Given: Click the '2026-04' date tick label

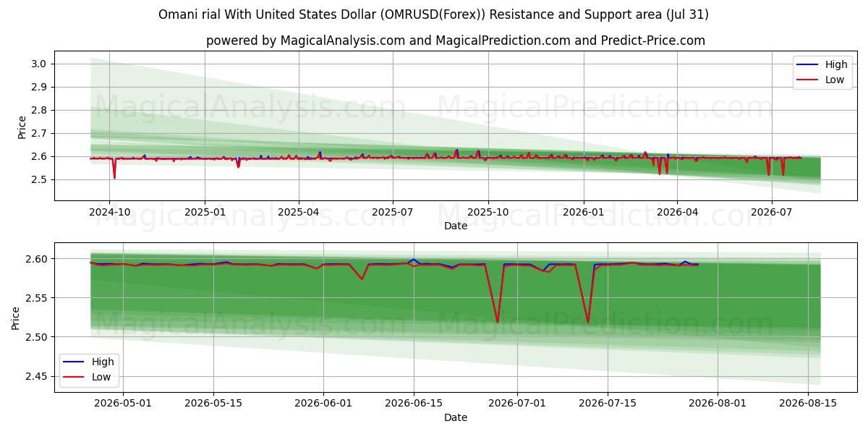Looking at the screenshot, I should (677, 213).
